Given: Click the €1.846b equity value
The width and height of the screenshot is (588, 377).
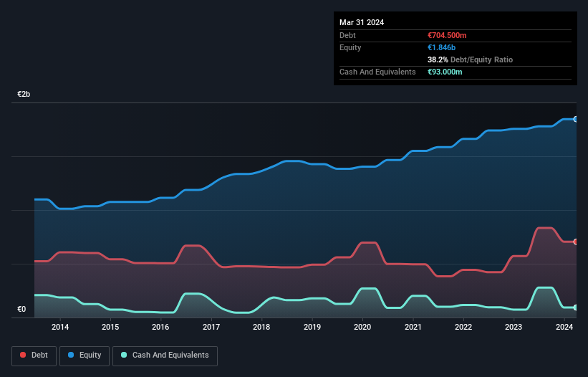Looking at the screenshot, I should pos(441,47).
